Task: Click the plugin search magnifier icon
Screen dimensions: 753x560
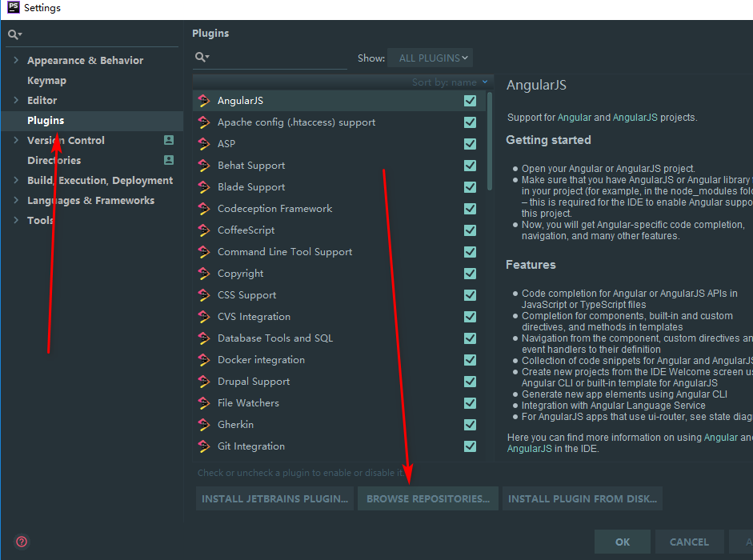Action: click(202, 57)
